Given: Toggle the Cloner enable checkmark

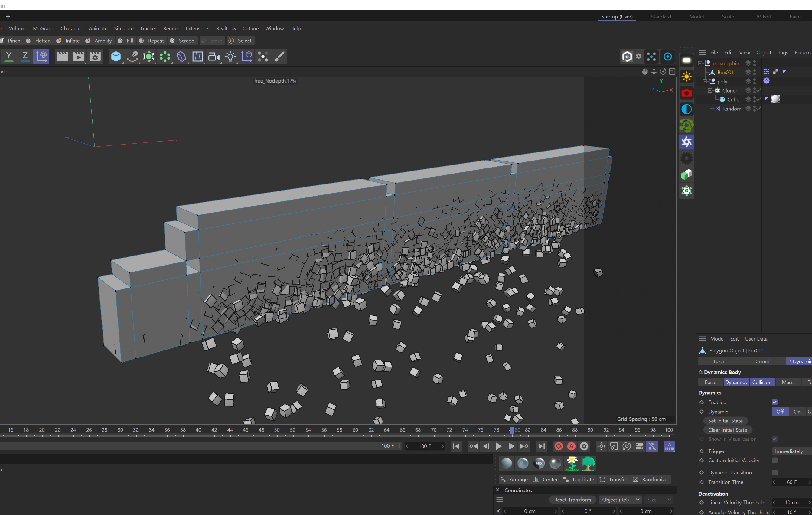Looking at the screenshot, I should tap(759, 90).
